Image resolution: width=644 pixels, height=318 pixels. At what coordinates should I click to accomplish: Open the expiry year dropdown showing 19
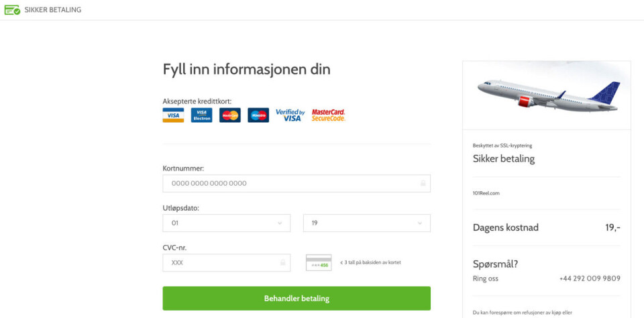[x=366, y=223]
